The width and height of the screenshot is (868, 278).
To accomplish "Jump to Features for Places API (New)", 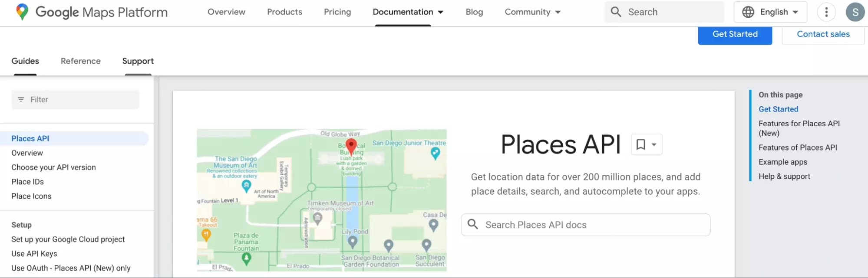I will (799, 128).
